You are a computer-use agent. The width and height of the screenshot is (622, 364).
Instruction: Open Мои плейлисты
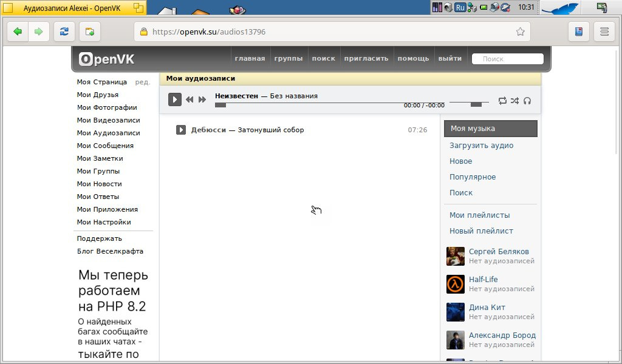pos(480,215)
